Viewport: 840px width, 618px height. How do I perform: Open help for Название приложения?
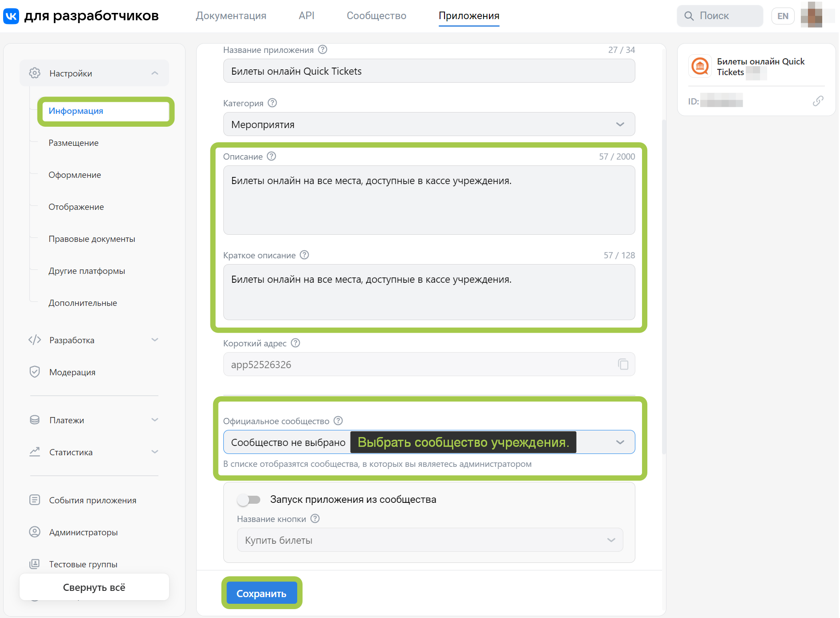tap(323, 49)
